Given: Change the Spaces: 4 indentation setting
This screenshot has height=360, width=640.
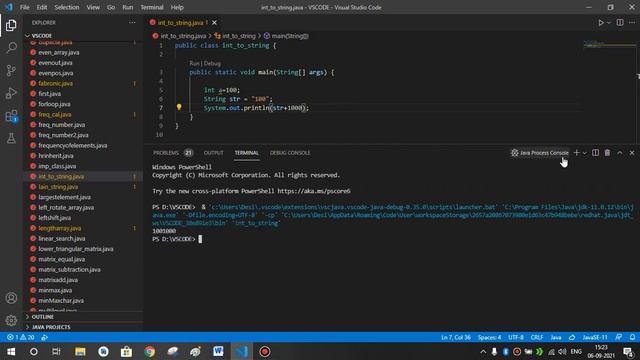Looking at the screenshot, I should click(489, 337).
